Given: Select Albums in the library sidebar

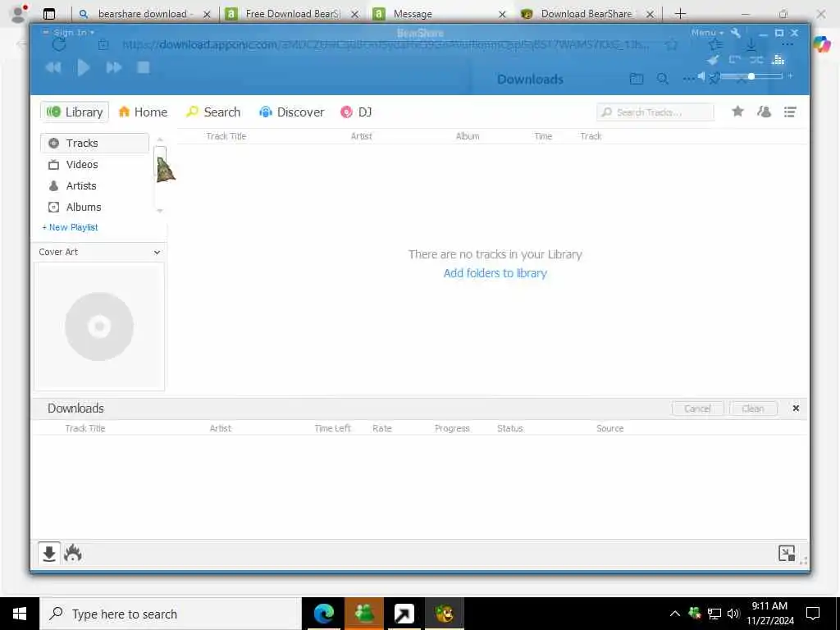Looking at the screenshot, I should [95, 207].
